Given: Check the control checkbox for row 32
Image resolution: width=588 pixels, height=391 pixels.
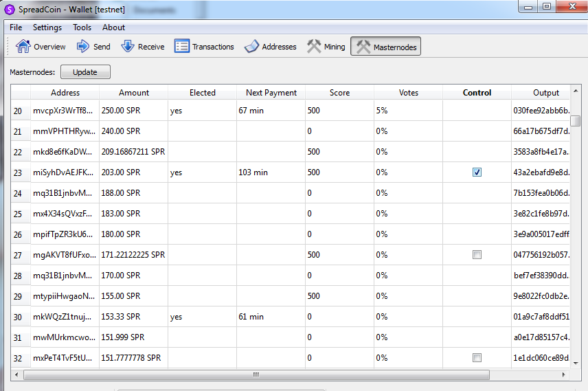Looking at the screenshot, I should click(x=477, y=357).
